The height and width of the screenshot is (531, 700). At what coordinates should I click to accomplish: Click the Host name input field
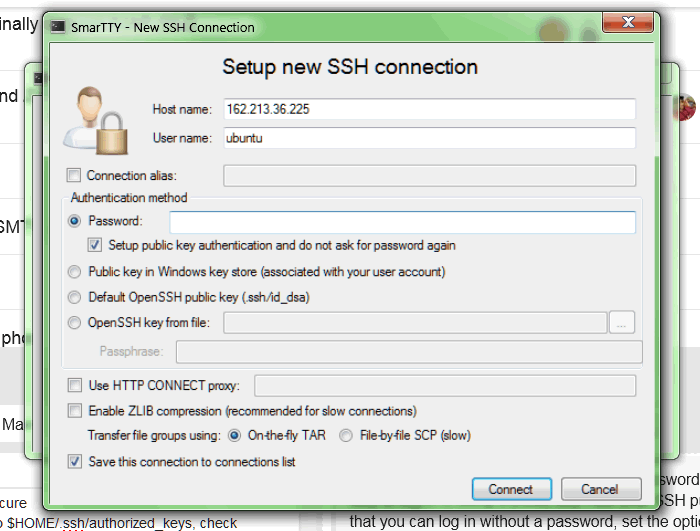(429, 109)
